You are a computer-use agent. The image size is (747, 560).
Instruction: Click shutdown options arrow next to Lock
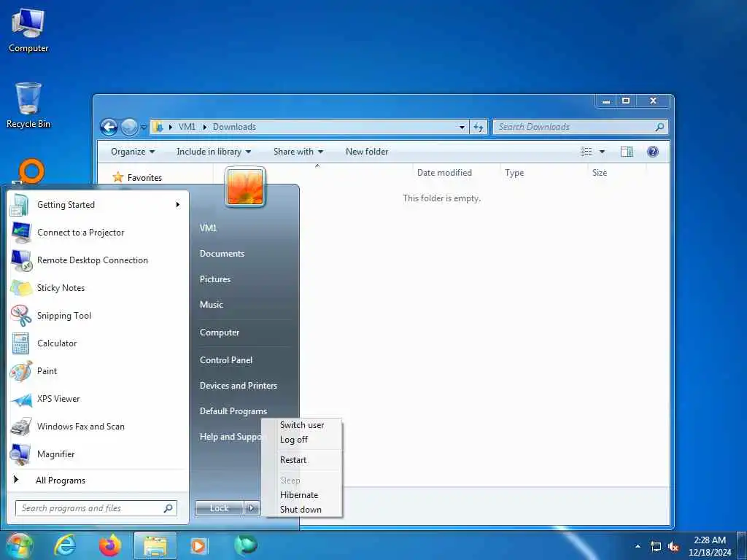coord(252,508)
